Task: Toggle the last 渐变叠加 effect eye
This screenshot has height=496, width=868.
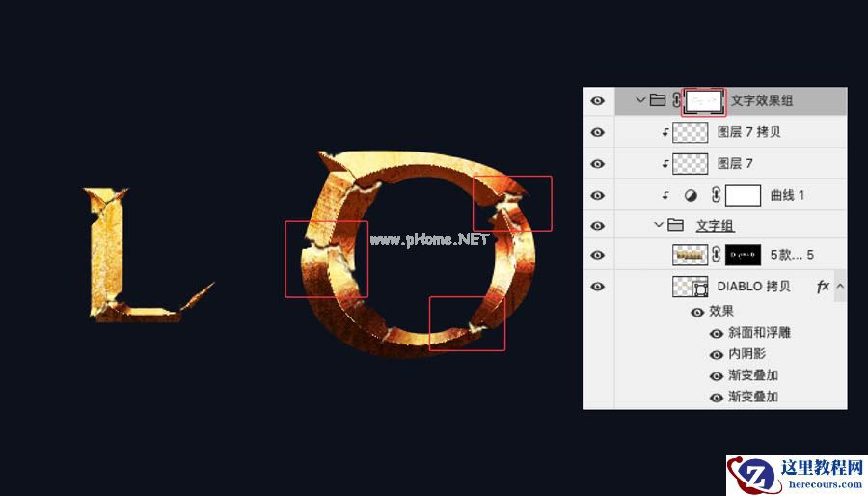Action: click(x=717, y=398)
